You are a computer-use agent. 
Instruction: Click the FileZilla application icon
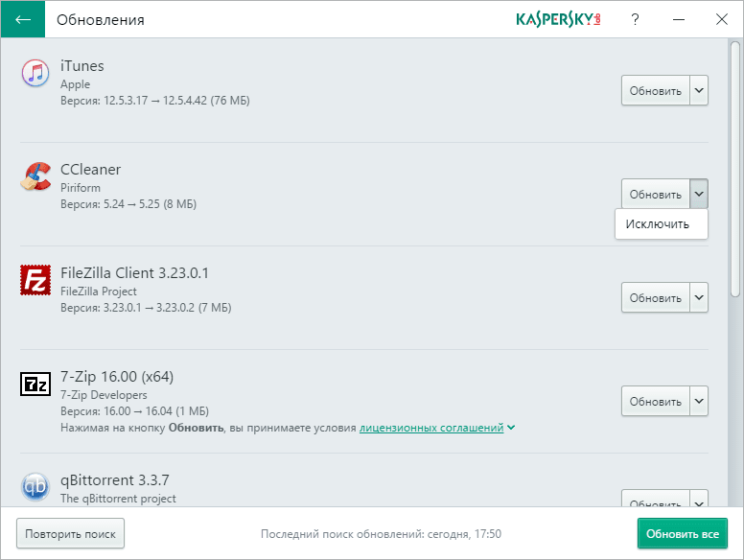[x=35, y=280]
